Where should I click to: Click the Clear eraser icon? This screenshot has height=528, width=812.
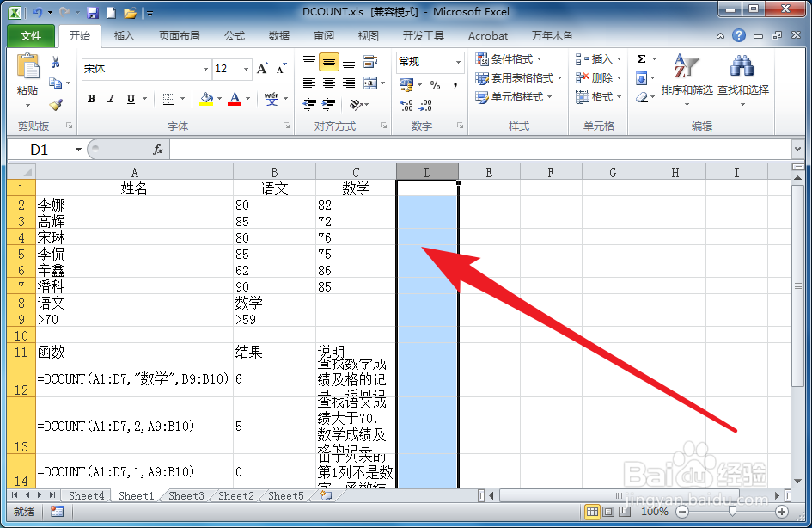642,97
